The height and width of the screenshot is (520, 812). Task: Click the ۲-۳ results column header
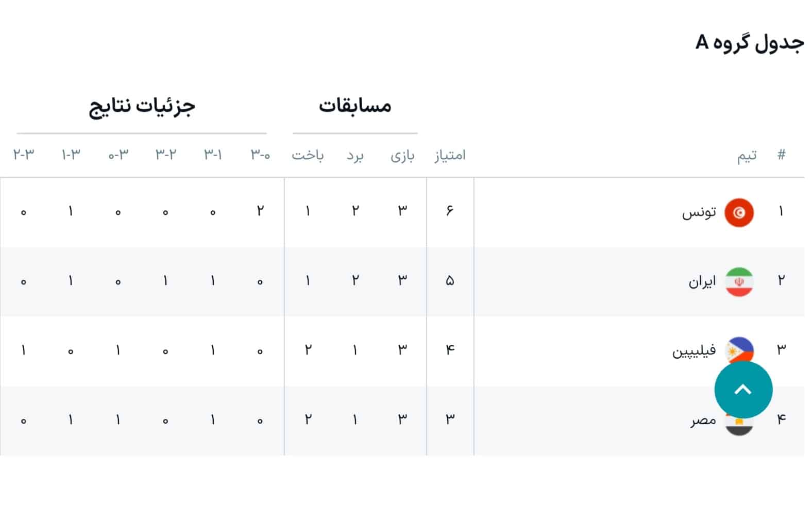click(x=22, y=154)
